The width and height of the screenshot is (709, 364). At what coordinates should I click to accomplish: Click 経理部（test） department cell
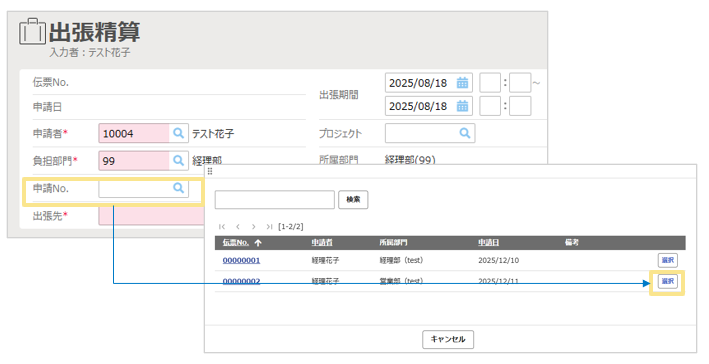(x=401, y=260)
